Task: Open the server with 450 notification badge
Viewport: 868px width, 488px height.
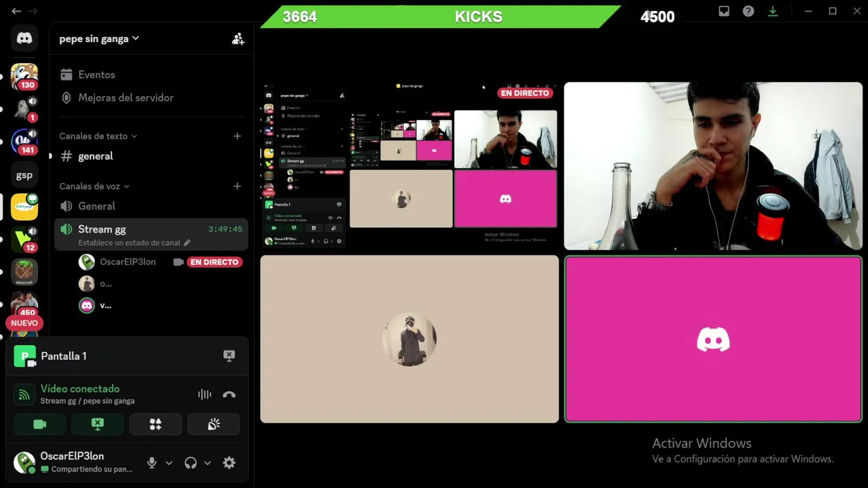Action: 24,304
